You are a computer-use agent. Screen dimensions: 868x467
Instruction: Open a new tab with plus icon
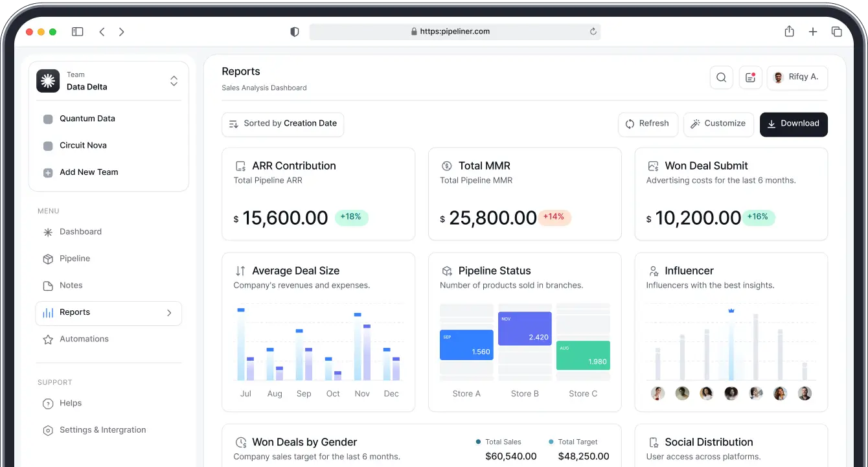coord(813,32)
